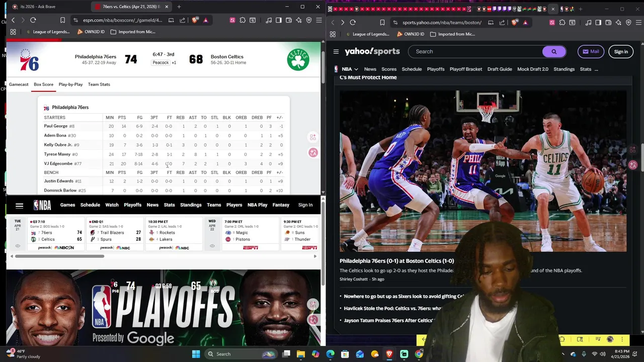Open 76ers vs Celtics game card on NBA.com
Image resolution: width=644 pixels, height=362 pixels.
[x=56, y=234]
